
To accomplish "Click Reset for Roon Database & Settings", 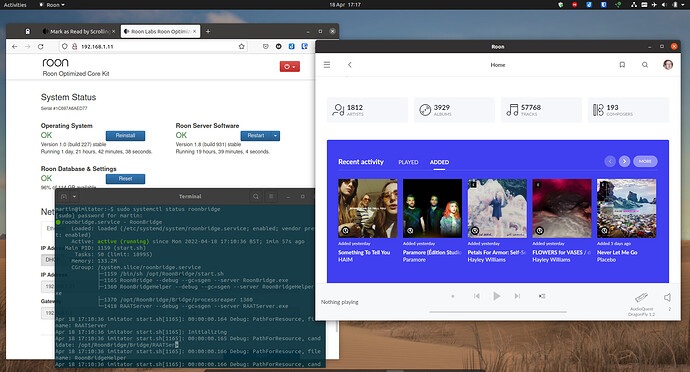I will 125,179.
